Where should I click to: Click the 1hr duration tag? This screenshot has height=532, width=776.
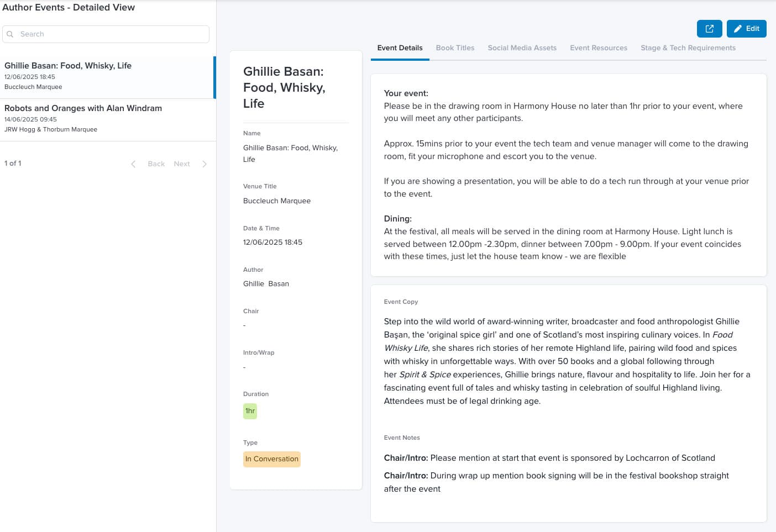click(250, 411)
